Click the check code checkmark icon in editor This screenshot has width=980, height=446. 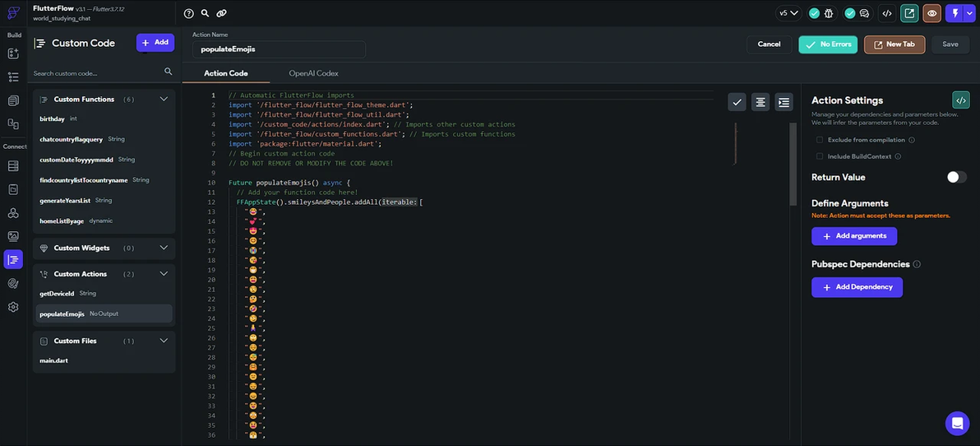pos(737,102)
